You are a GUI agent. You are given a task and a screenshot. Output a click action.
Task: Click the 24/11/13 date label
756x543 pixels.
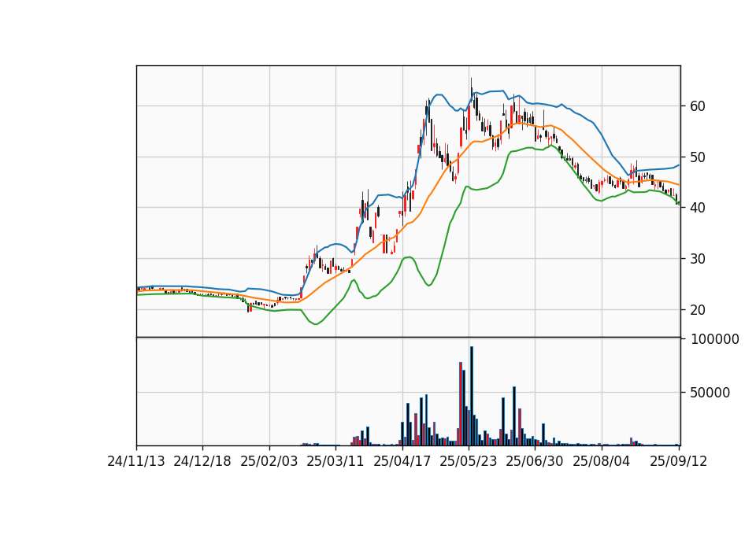[136, 461]
